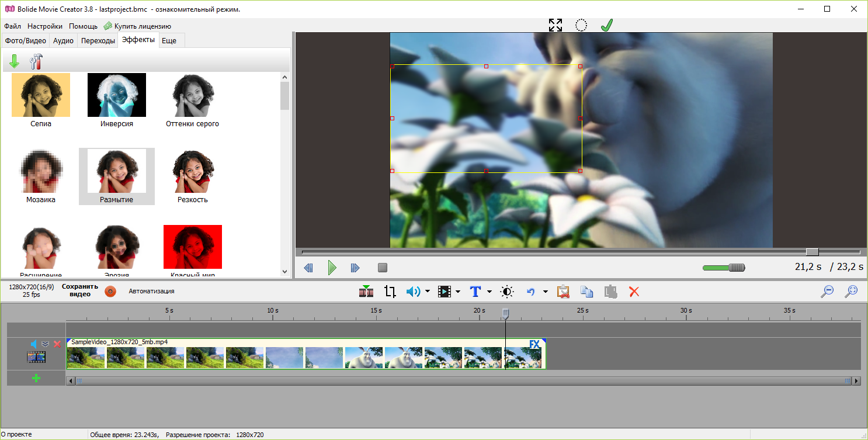
Task: Select the Эффекты tab
Action: 138,40
